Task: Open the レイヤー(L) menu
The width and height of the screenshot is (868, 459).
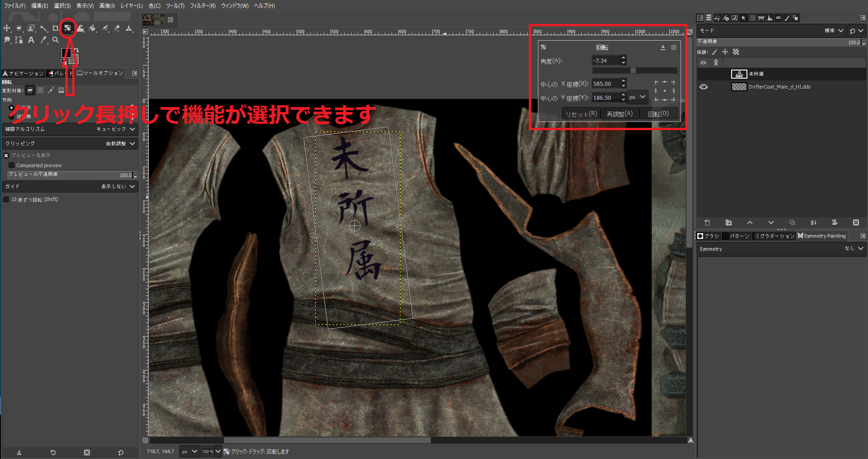Action: tap(131, 6)
